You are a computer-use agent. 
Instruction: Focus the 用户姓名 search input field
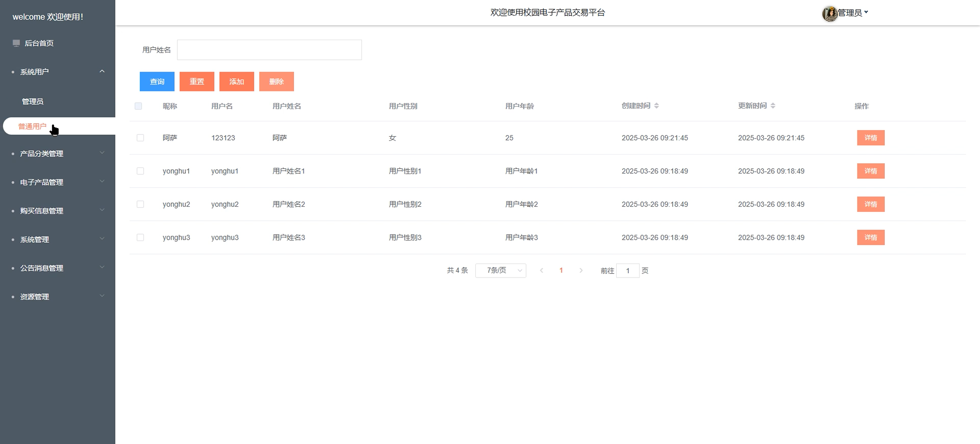[269, 50]
